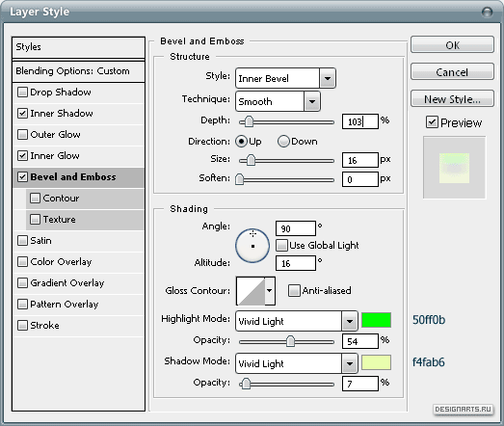Select Blending Options: Custom
This screenshot has width=504, height=426.
click(x=78, y=71)
